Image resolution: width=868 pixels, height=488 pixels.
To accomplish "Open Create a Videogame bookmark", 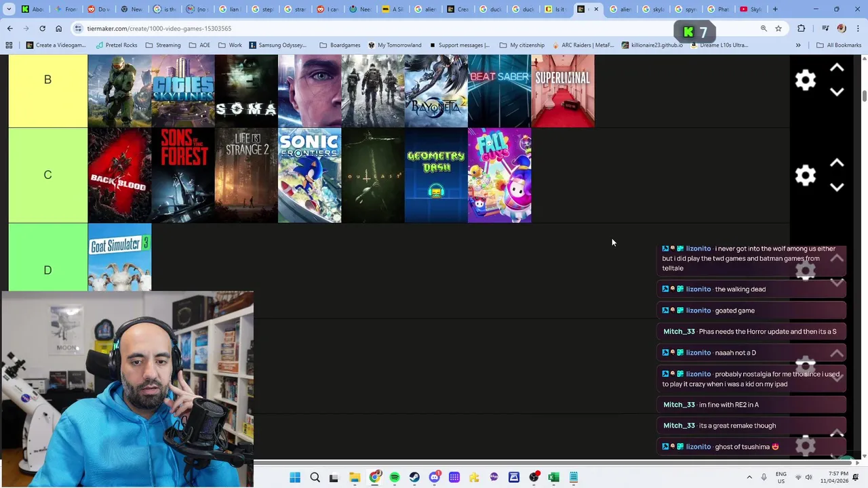I will point(56,45).
